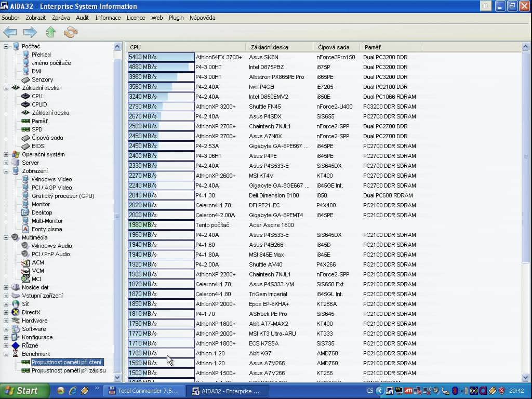
Task: Click the Forward arrow toolbar icon
Action: (x=30, y=33)
